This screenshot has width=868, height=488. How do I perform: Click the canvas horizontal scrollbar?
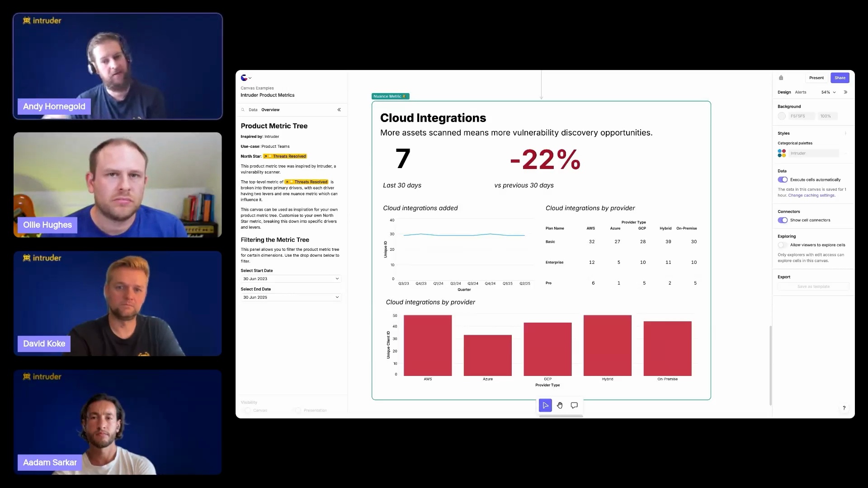point(561,416)
